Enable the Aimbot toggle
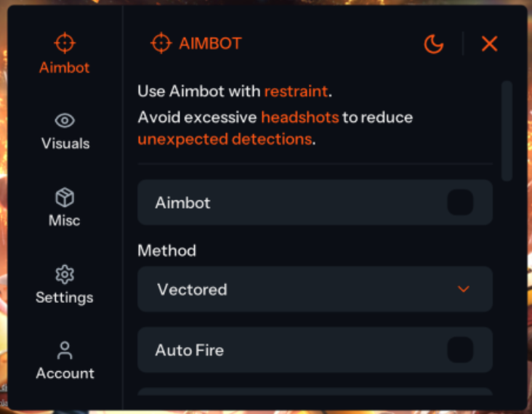 [x=460, y=203]
